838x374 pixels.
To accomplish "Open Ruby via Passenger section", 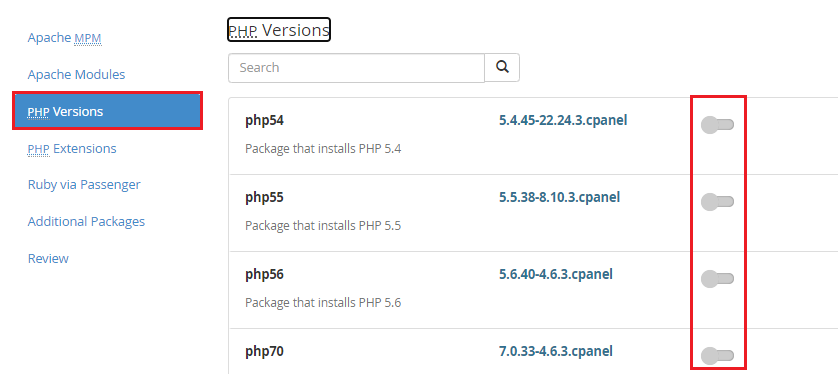I will 84,185.
